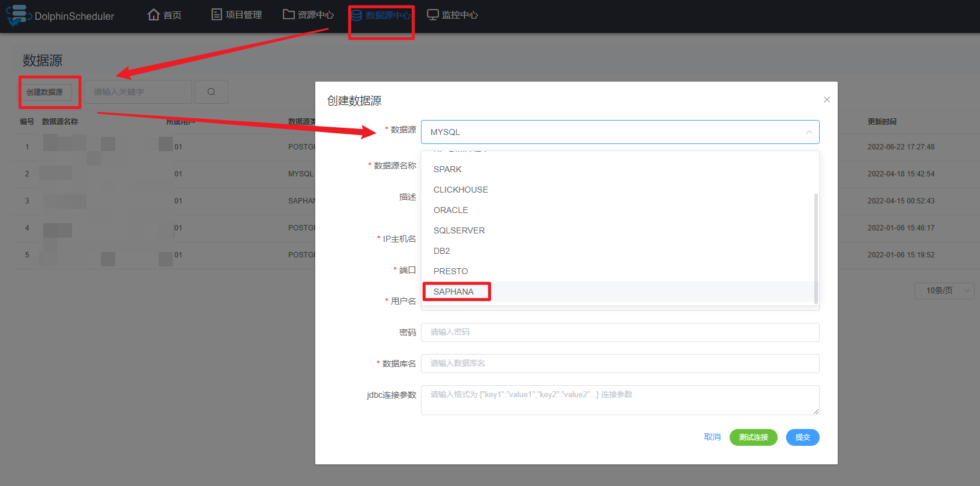Select DB2 from datasource list
Viewport: 980px width, 486px height.
620,251
